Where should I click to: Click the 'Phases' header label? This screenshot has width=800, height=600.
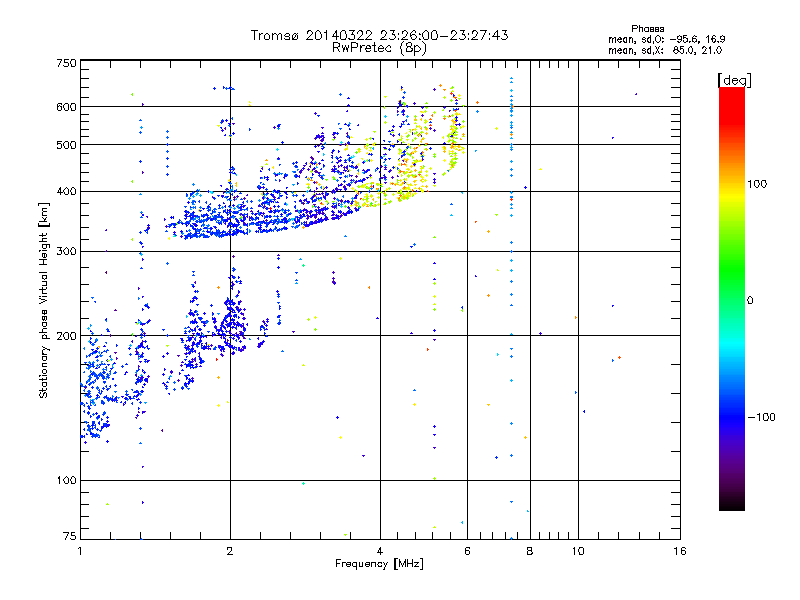pyautogui.click(x=647, y=29)
